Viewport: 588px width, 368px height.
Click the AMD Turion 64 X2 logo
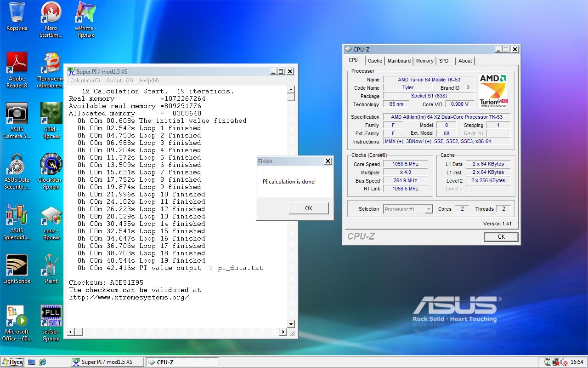coord(493,91)
